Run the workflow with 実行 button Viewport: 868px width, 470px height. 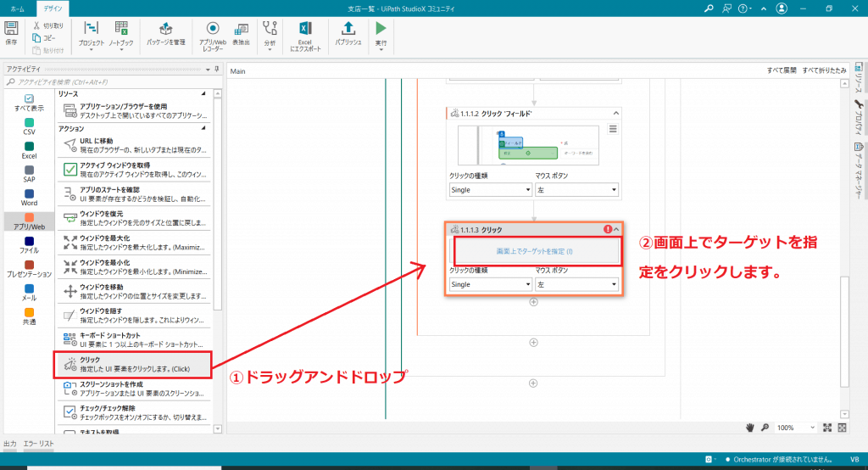point(381,32)
